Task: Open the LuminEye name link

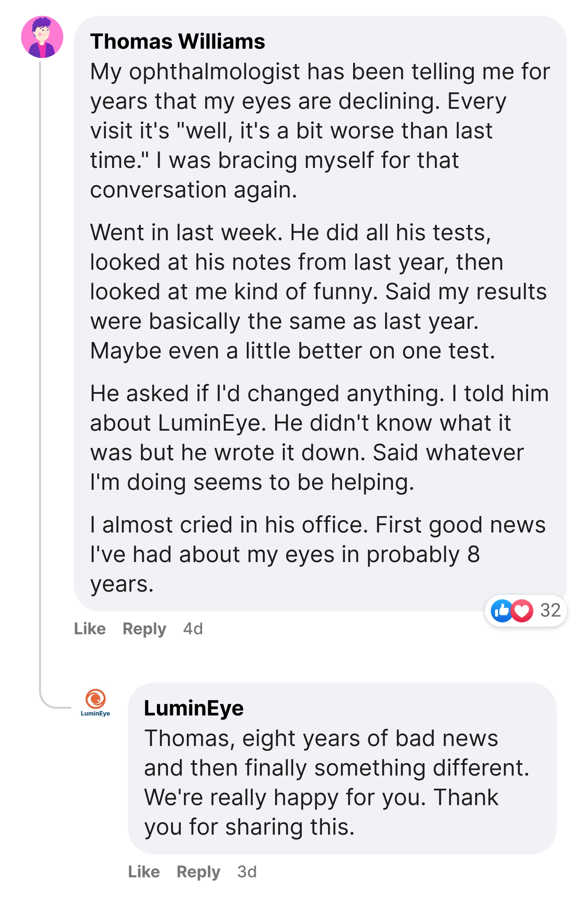Action: click(193, 708)
